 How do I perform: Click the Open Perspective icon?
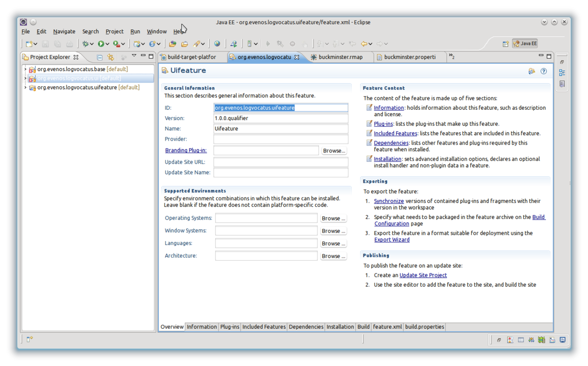[x=505, y=44]
